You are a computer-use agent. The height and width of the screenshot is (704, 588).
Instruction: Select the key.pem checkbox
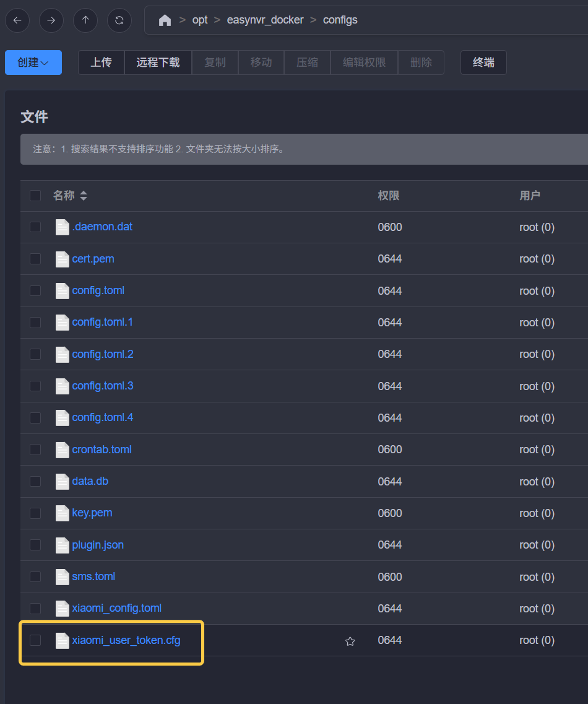pyautogui.click(x=35, y=513)
